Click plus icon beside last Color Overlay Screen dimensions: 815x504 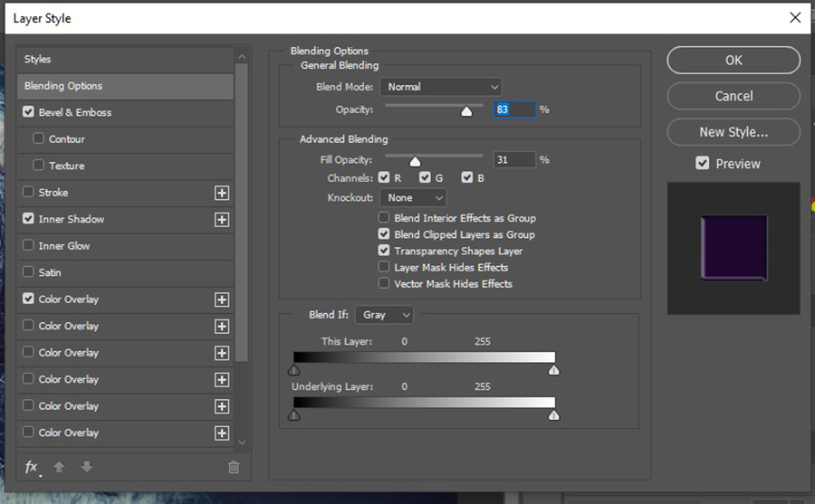coord(222,433)
